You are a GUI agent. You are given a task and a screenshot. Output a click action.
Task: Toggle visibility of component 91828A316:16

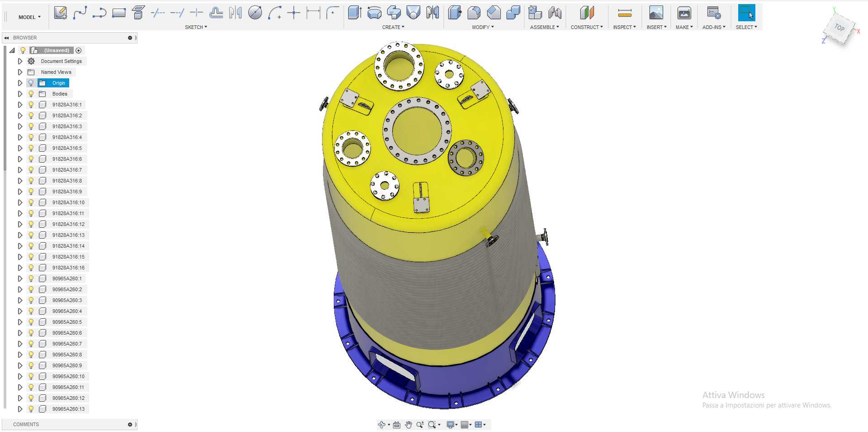tap(31, 268)
